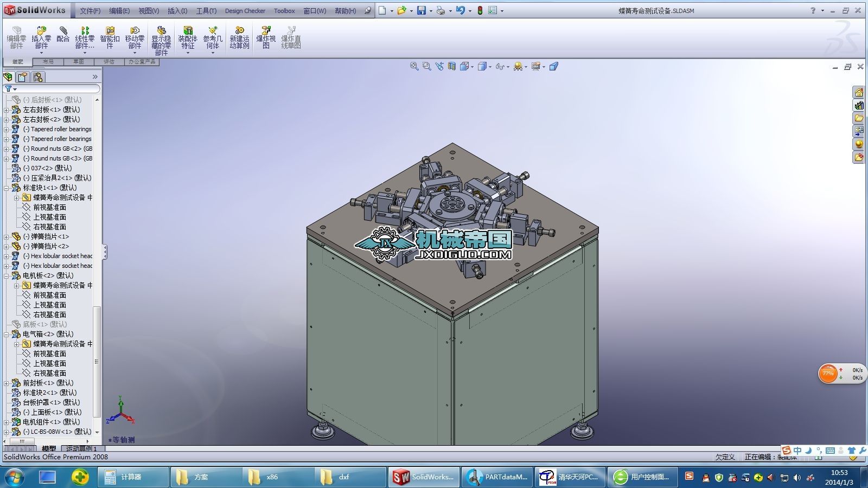868x488 pixels.
Task: Collapse the 标准块1<1> tree node
Action: pos(7,188)
